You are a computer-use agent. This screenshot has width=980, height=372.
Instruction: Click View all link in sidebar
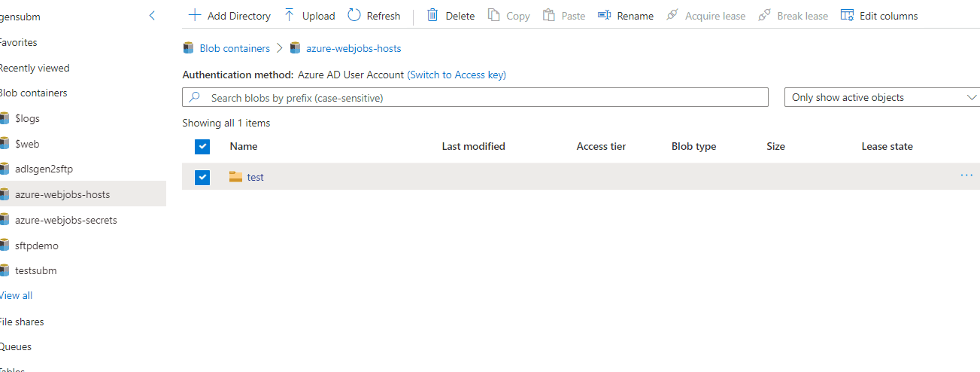pos(16,295)
